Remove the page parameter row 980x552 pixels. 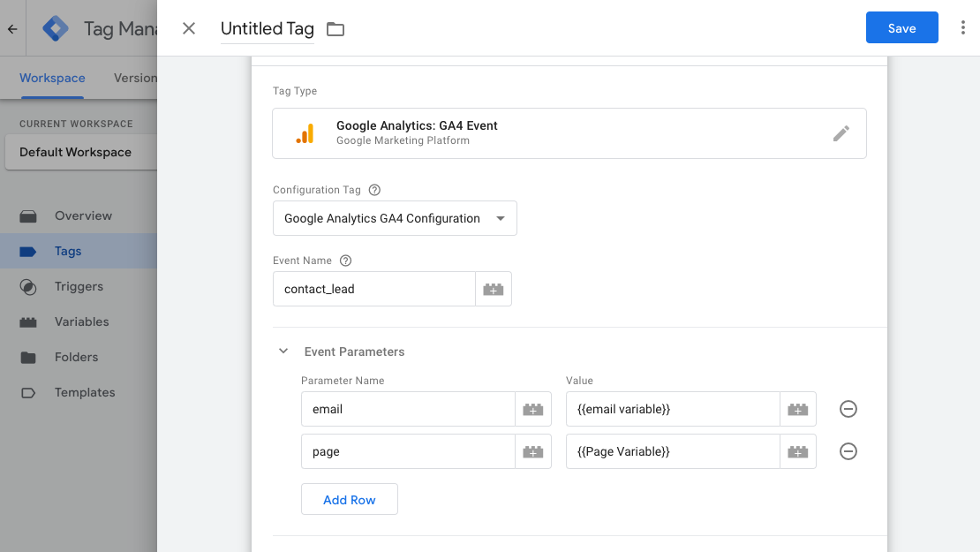pos(848,451)
